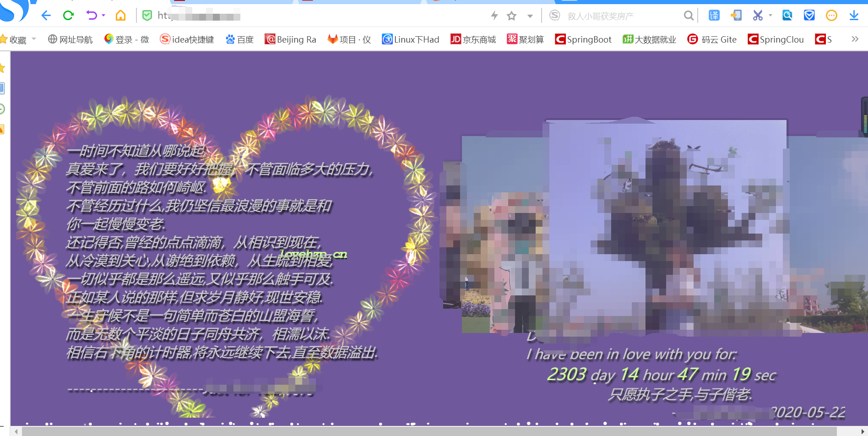
Task: Click horizontal scrollbar right arrow
Action: coord(863,432)
